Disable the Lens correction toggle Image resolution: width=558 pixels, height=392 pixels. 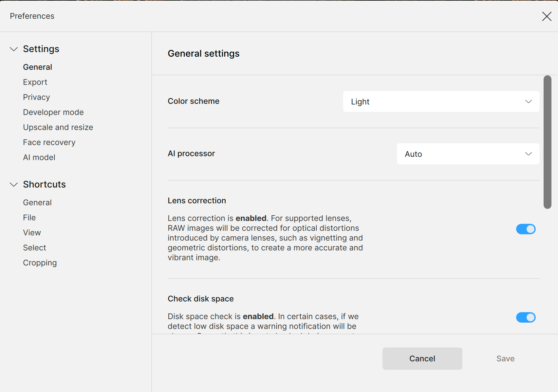coord(526,229)
